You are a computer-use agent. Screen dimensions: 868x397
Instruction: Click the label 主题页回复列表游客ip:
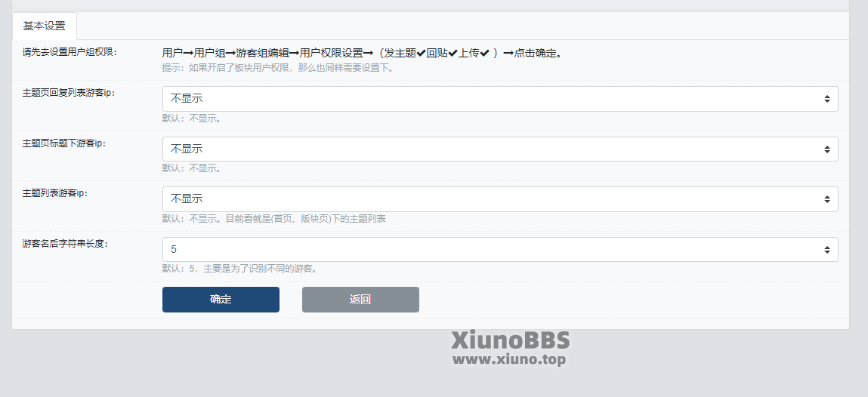pyautogui.click(x=70, y=93)
